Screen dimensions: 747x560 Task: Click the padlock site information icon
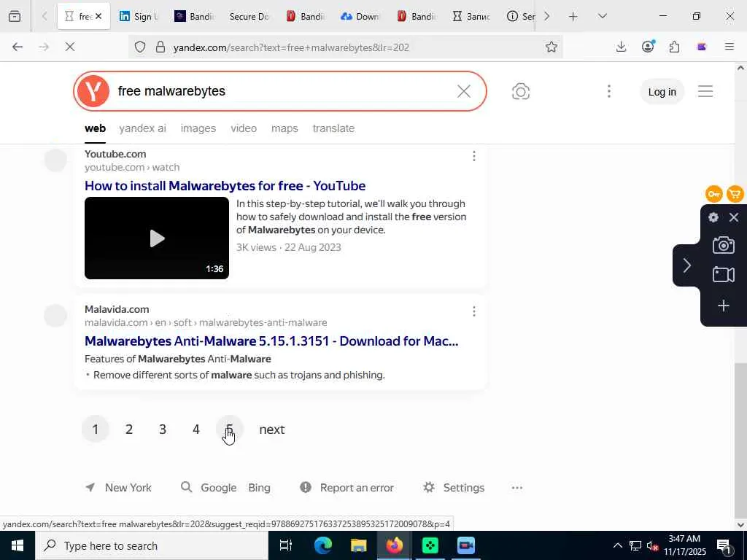160,47
